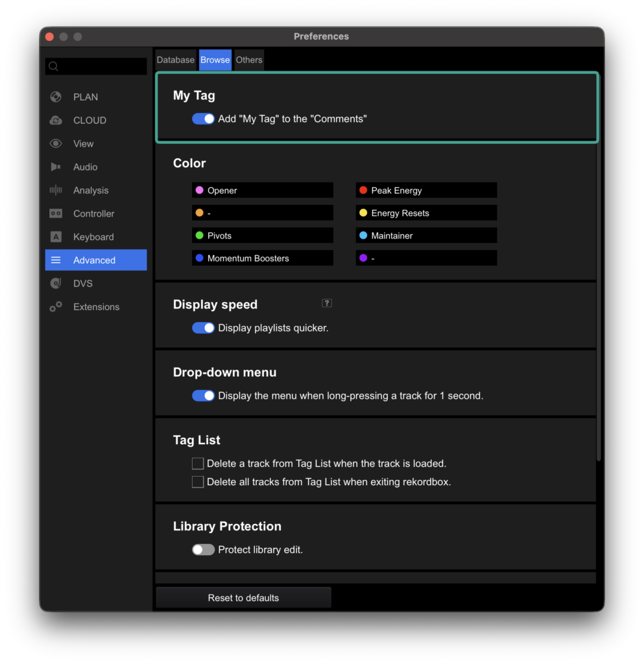
Task: Click the CLOUD icon in sidebar
Action: pos(56,121)
